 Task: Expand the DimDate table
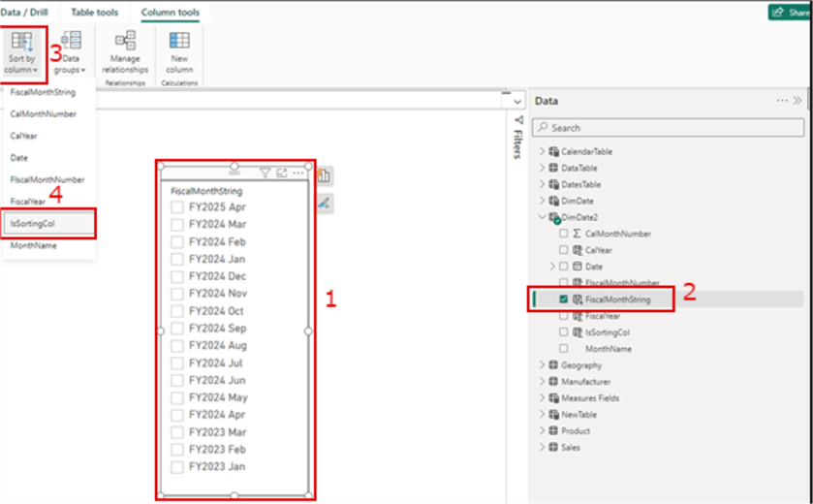pyautogui.click(x=542, y=201)
